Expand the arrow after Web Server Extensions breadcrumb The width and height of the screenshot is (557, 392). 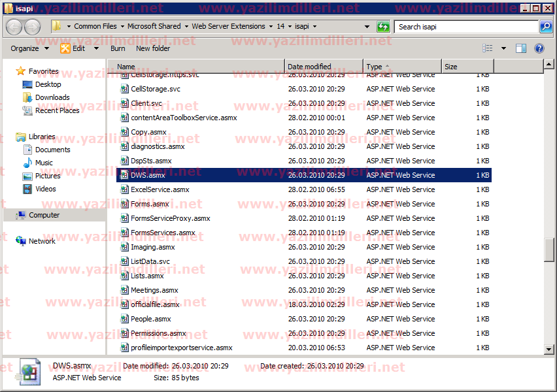(271, 26)
